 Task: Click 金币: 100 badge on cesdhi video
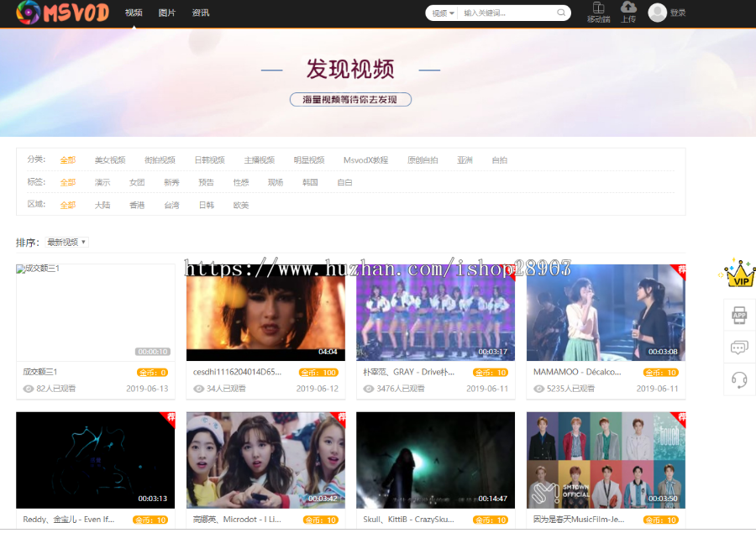(x=318, y=373)
